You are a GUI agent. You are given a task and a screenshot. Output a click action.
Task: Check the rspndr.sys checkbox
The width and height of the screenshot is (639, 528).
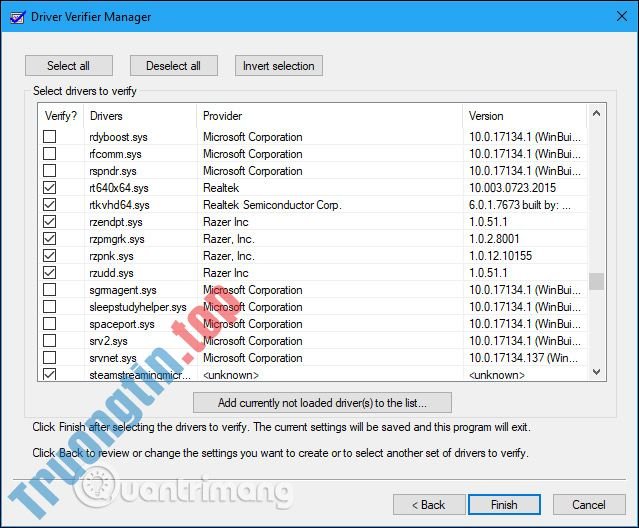click(50, 171)
